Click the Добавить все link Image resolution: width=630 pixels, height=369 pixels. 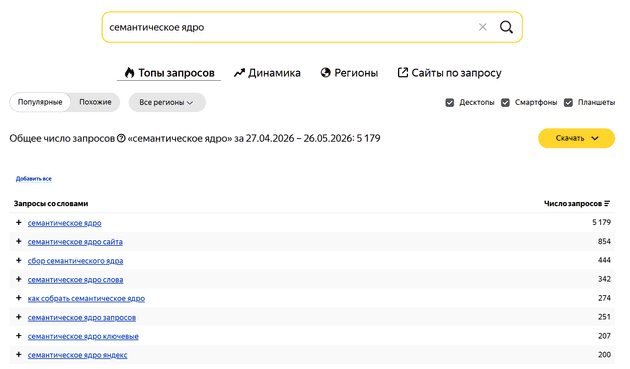point(34,178)
